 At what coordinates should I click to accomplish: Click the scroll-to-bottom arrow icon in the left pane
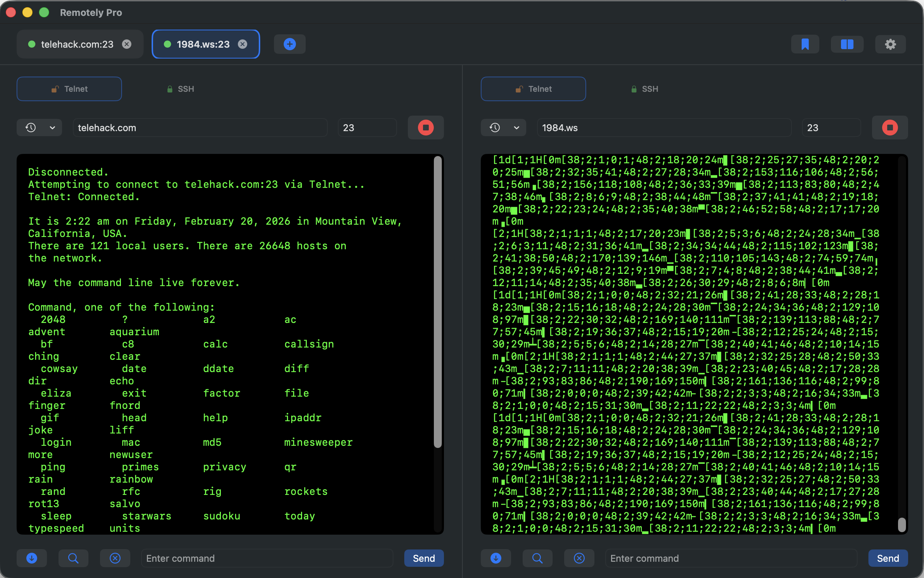tap(32, 558)
